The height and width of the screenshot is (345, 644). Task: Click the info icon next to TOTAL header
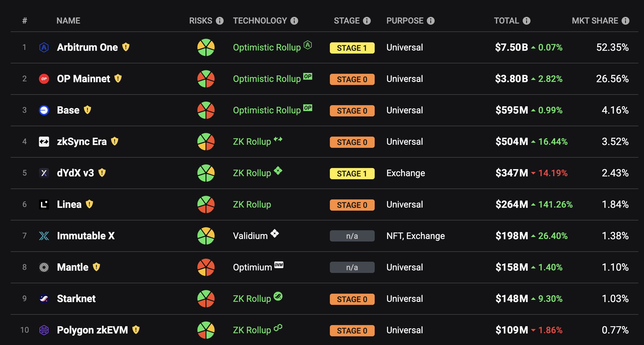[x=527, y=21]
